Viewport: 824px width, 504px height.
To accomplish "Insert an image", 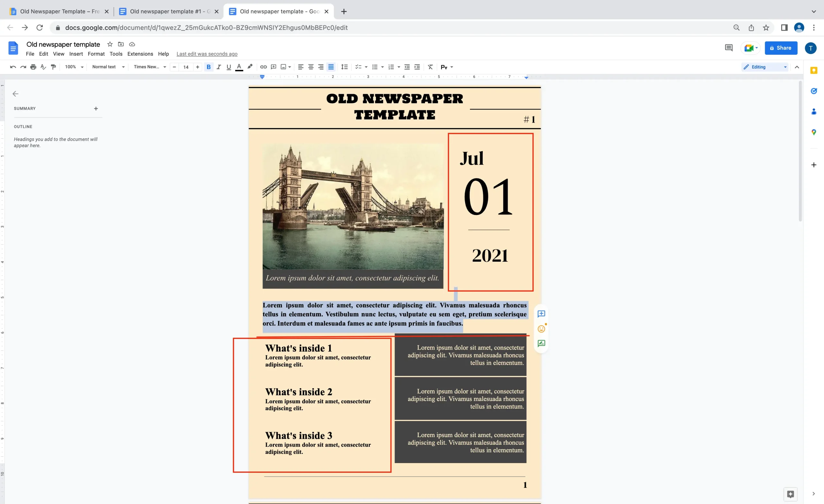I will (x=284, y=67).
